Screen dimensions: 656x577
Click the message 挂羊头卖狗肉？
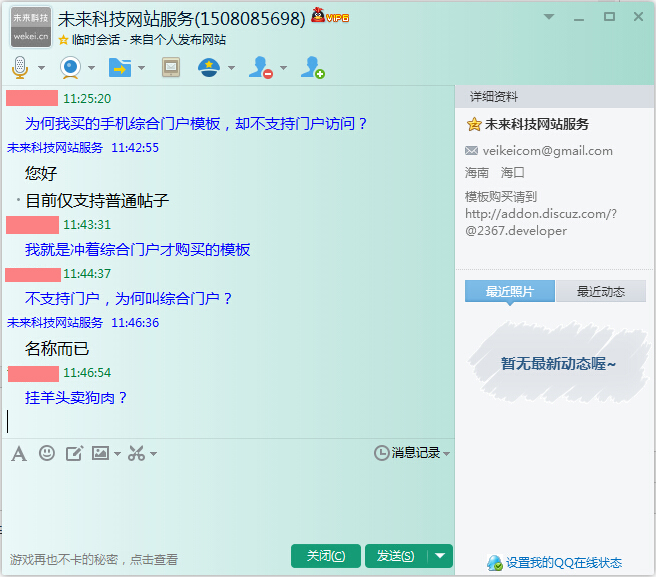click(x=76, y=397)
